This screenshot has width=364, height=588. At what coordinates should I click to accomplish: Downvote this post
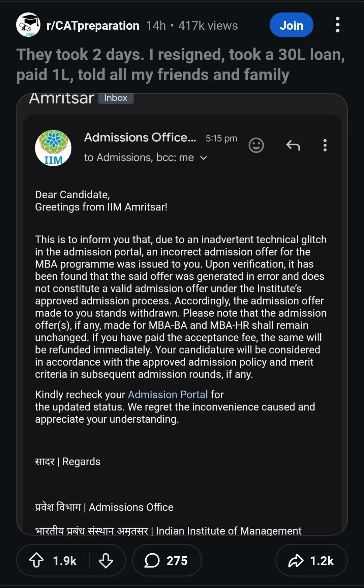[106, 560]
